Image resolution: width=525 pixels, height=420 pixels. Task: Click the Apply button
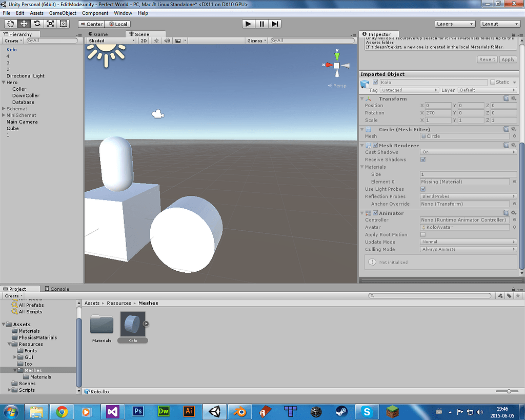tap(508, 59)
